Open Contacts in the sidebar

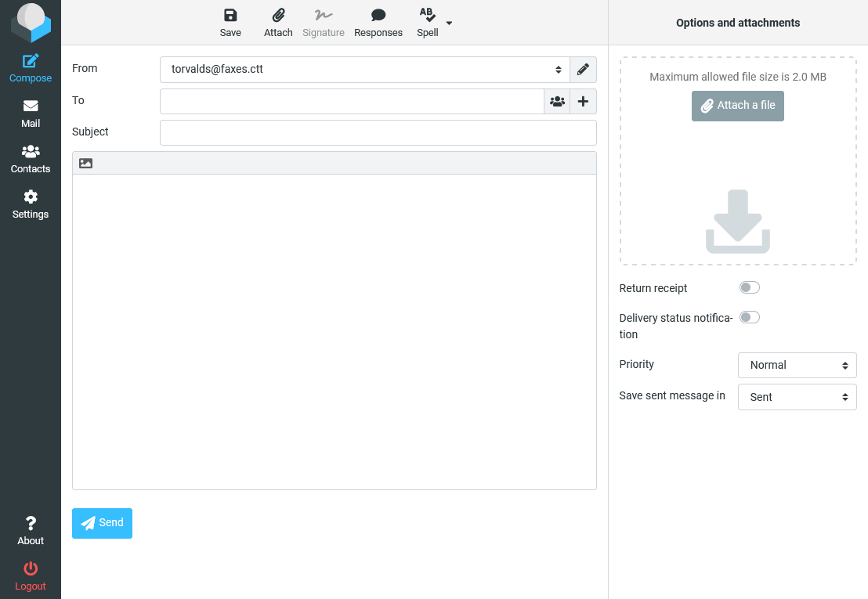31,159
